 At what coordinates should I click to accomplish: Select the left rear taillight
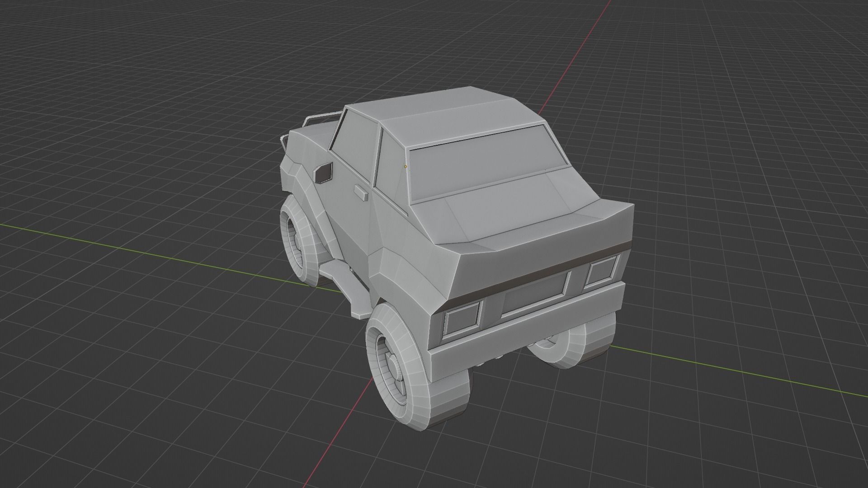point(462,319)
